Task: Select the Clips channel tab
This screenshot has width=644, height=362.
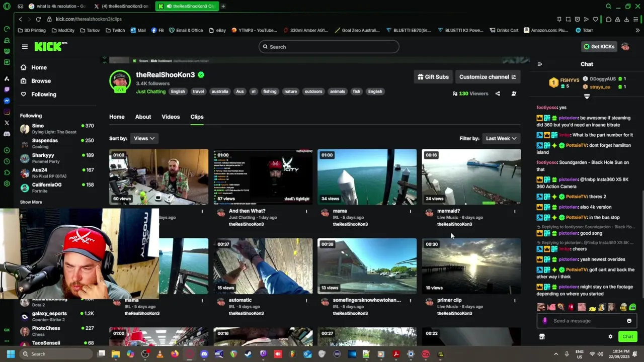Action: pos(197,117)
